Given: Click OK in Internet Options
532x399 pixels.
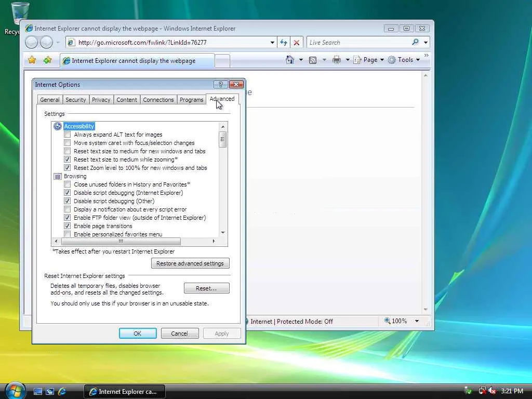Looking at the screenshot, I should 137,334.
